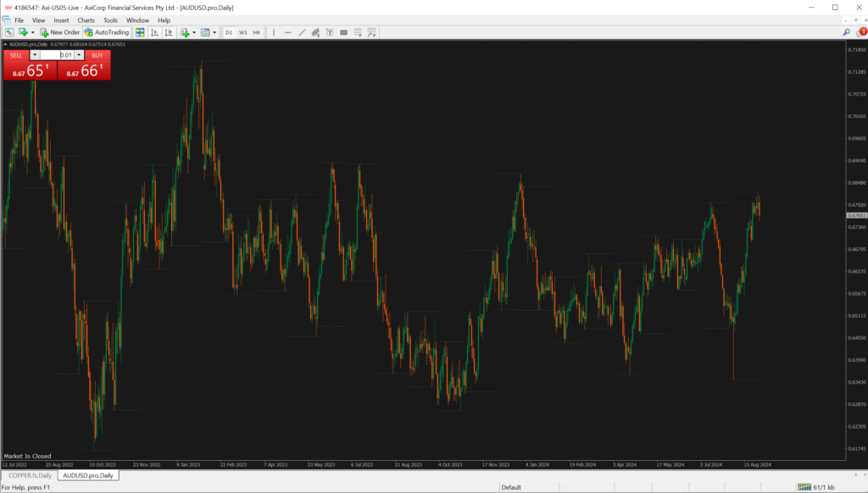Switch to H4 timeframe
868x493 pixels.
pyautogui.click(x=256, y=33)
